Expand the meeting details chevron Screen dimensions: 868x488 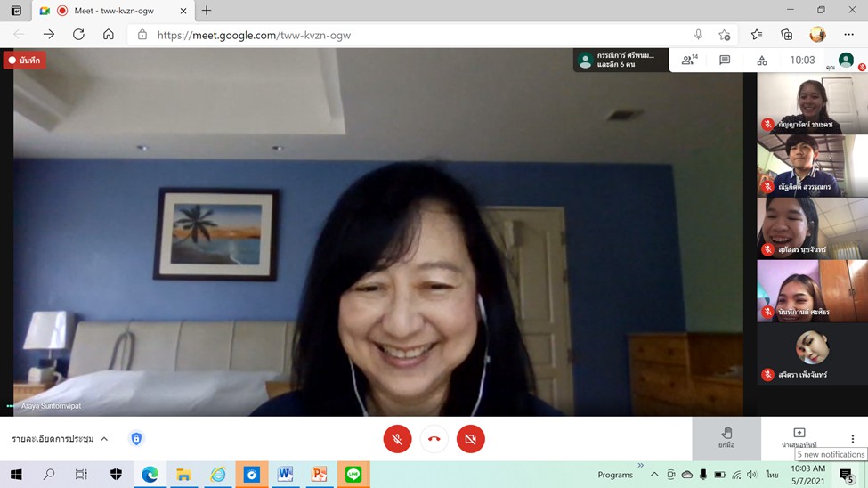104,439
